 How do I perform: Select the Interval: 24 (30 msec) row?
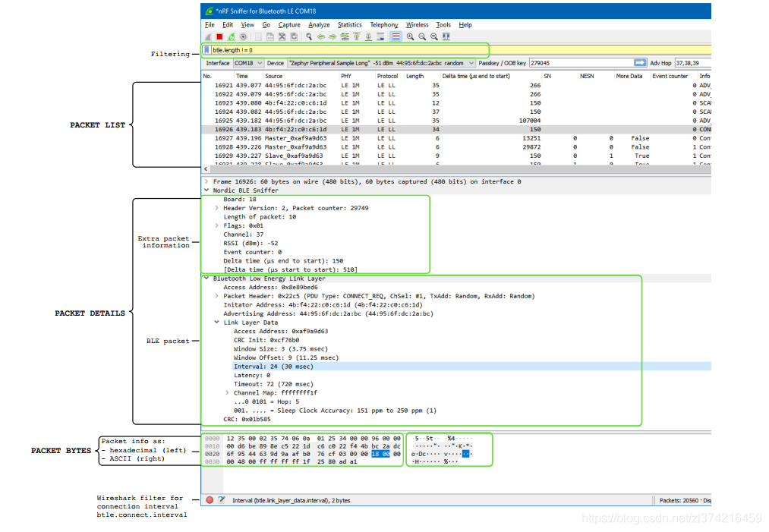[471, 367]
